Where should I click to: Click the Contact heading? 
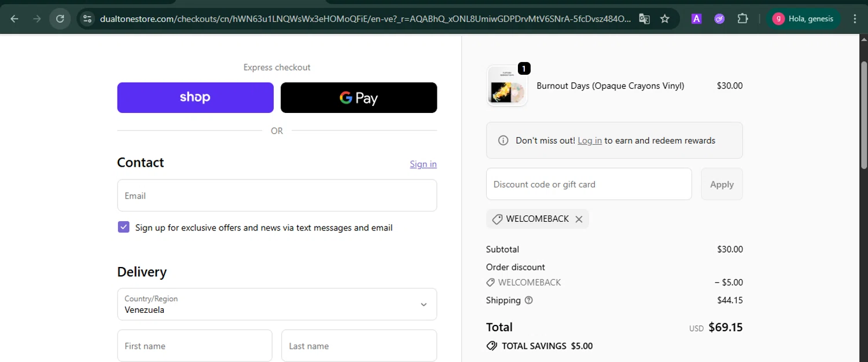pyautogui.click(x=141, y=162)
